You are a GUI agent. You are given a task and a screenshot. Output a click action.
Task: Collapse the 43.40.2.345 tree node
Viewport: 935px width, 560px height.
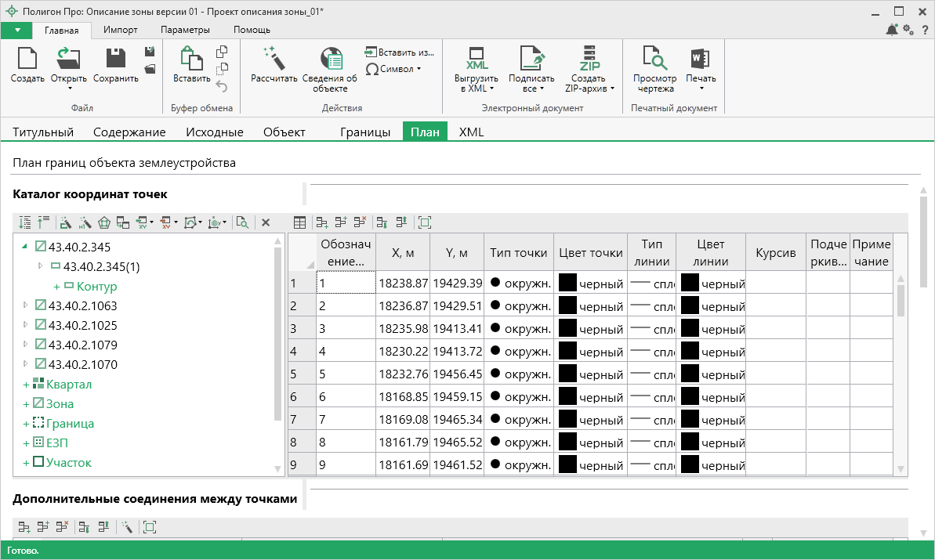click(25, 247)
